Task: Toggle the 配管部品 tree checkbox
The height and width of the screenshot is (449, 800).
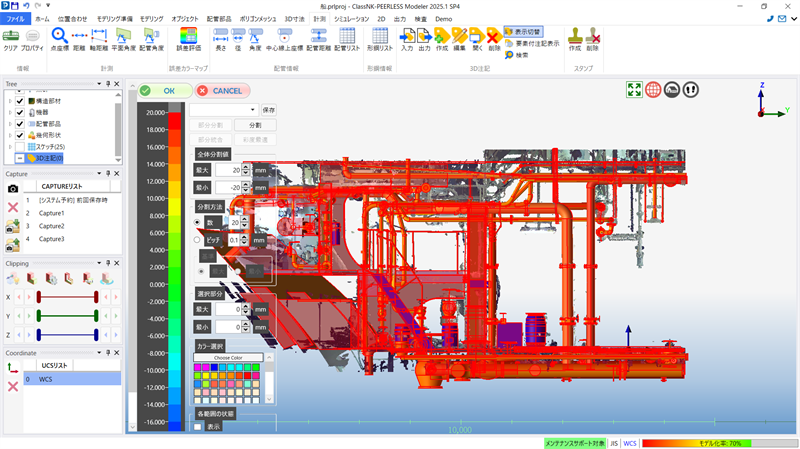Action: coord(20,124)
